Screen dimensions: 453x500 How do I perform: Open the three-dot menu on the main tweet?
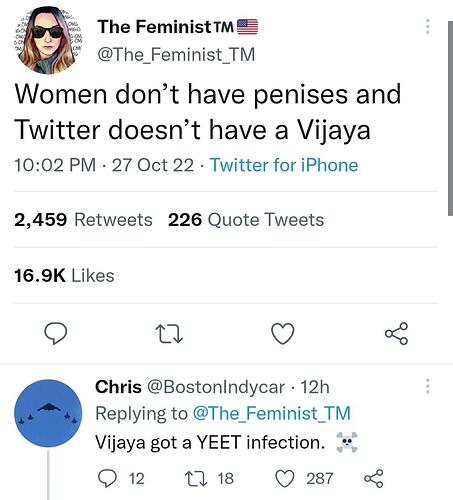click(x=428, y=26)
